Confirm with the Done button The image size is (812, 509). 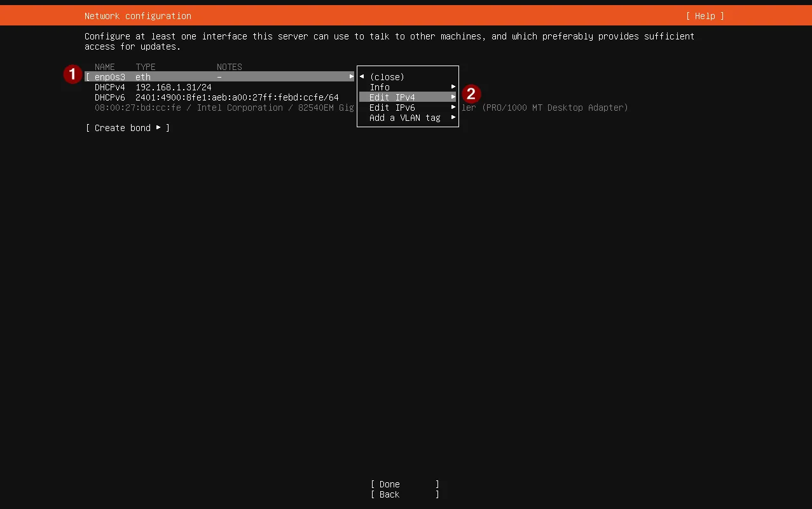[405, 484]
